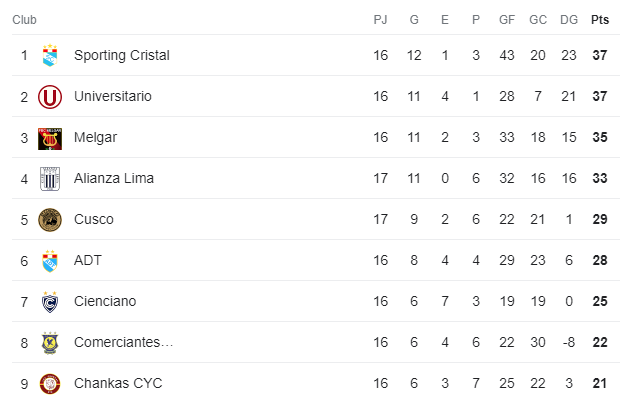This screenshot has width=620, height=402.
Task: Select the Melgar team name
Action: coord(95,138)
